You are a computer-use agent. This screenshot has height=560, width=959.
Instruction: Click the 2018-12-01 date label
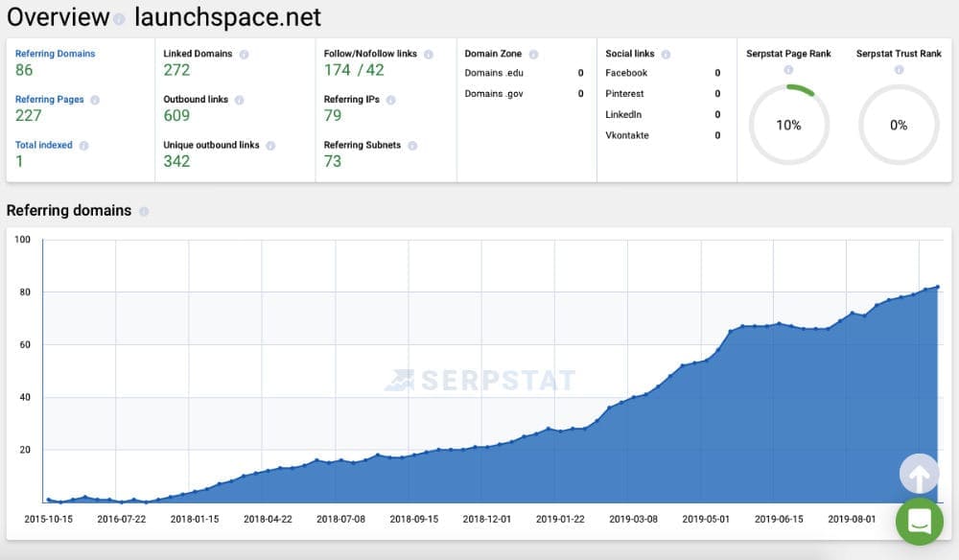[487, 519]
